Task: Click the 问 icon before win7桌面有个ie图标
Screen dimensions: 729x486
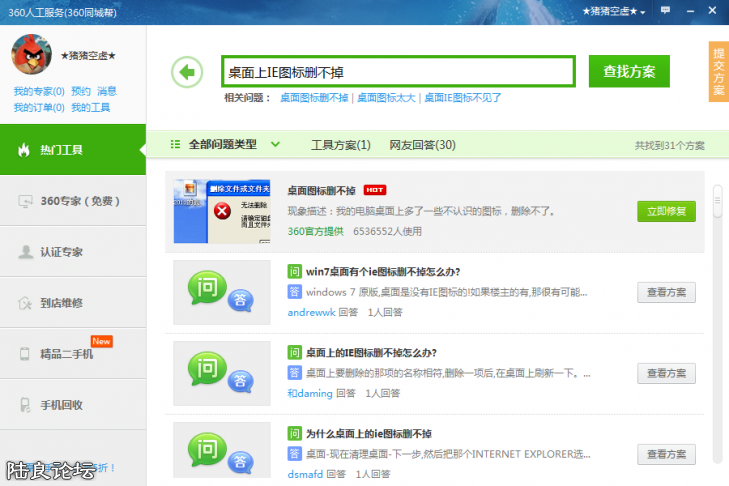Action: [x=294, y=272]
